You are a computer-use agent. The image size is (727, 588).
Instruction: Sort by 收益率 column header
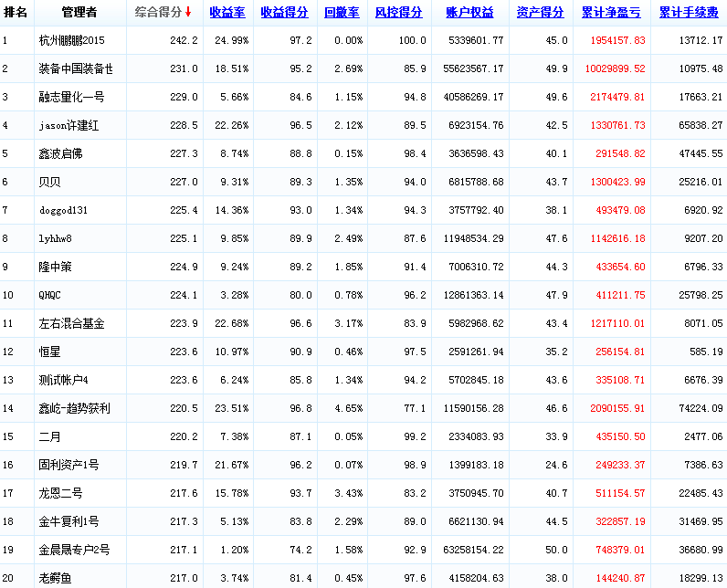coord(227,13)
